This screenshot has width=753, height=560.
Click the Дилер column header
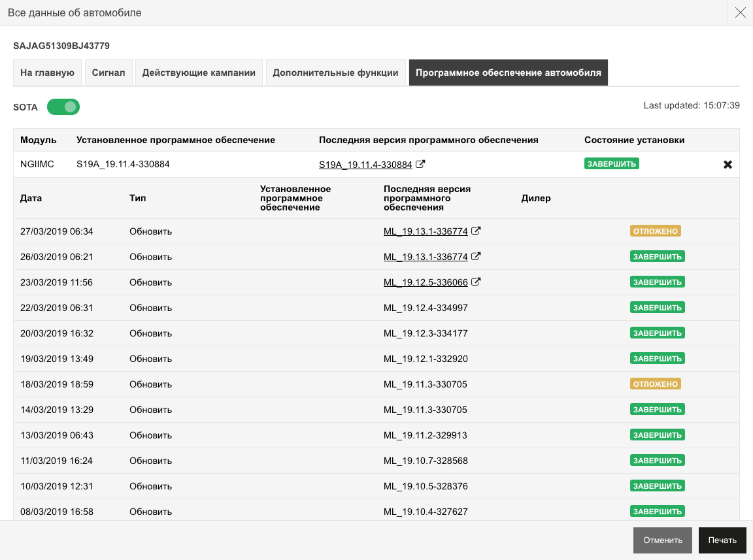536,199
